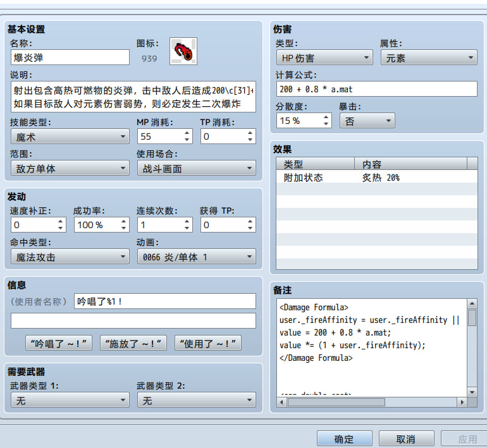Open the 技能类型 dropdown showing 魔术
The height and width of the screenshot is (448, 487).
[x=70, y=136]
